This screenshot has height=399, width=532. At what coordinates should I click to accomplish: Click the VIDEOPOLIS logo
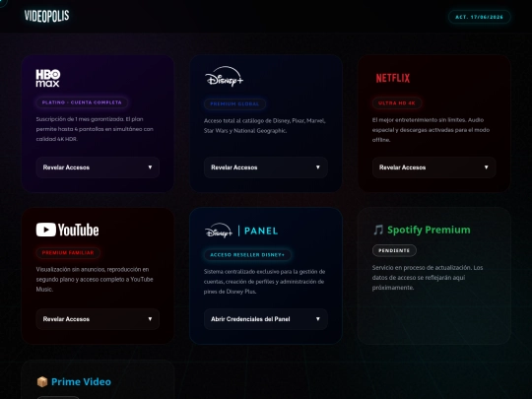point(47,16)
